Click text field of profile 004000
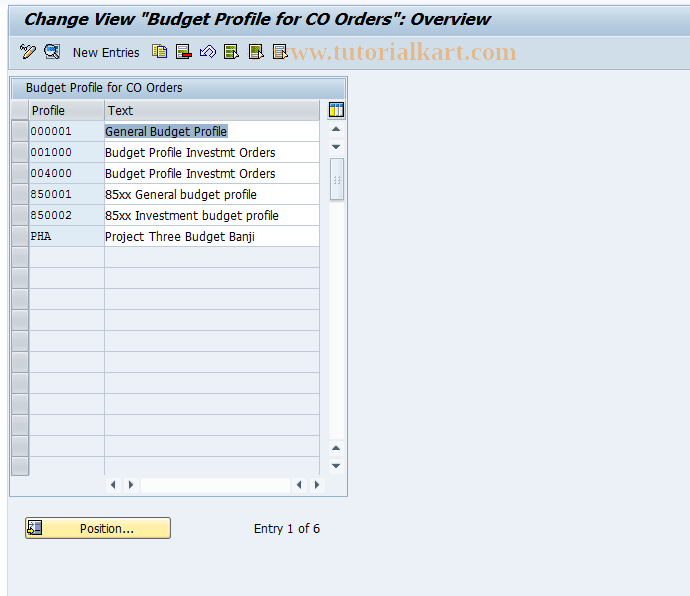Viewport: 690px width, 596px height. pos(212,173)
